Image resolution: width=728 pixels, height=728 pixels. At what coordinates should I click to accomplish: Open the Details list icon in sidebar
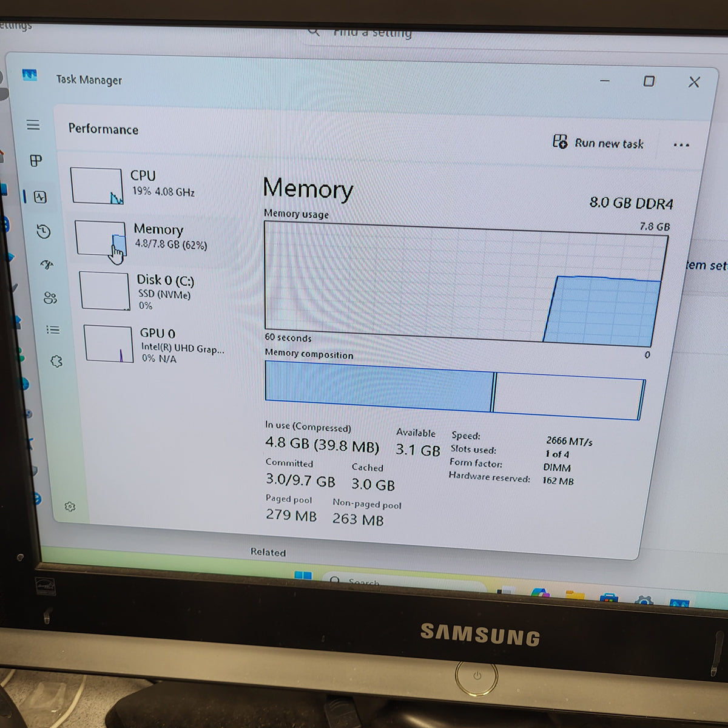click(x=53, y=330)
